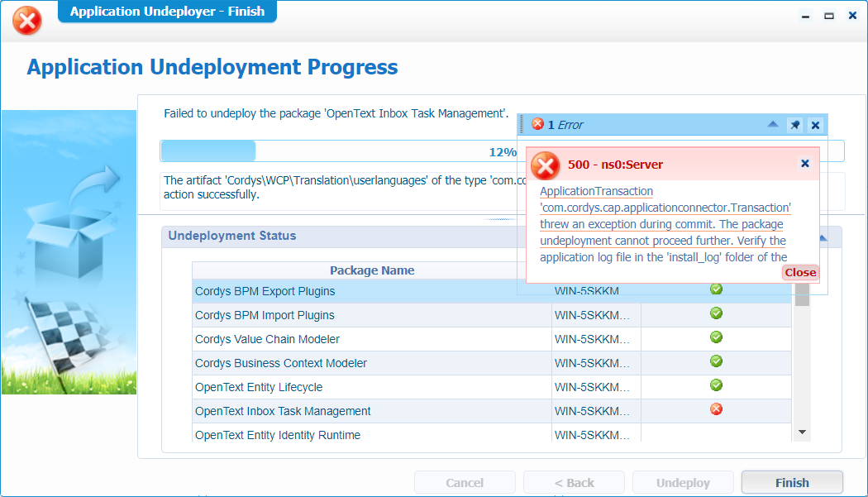Close the '1 Error' notification panel
Screen dimensions: 868x497
(815, 125)
